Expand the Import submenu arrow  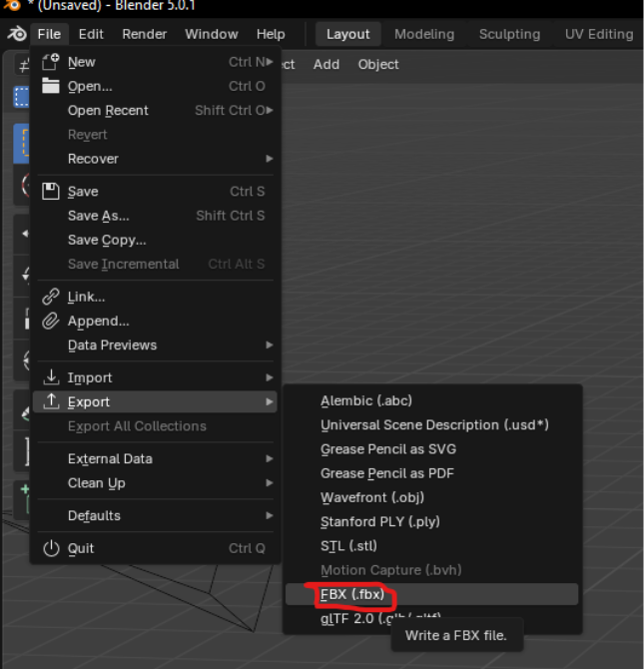coord(270,377)
